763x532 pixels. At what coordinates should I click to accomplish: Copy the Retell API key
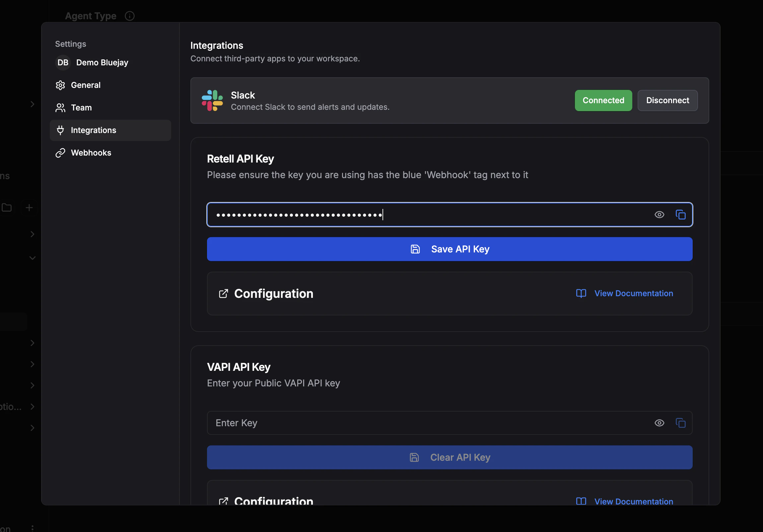[681, 215]
